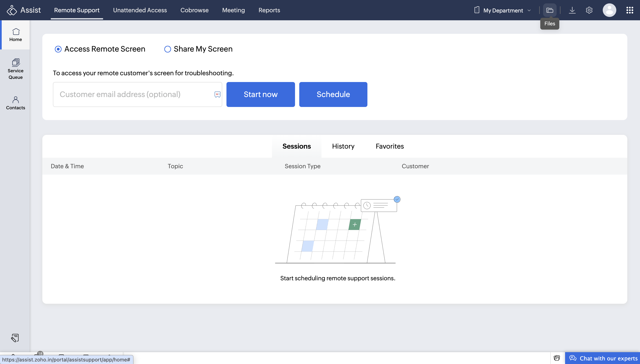Image resolution: width=640 pixels, height=364 pixels.
Task: Click the user profile avatar
Action: pos(609,10)
